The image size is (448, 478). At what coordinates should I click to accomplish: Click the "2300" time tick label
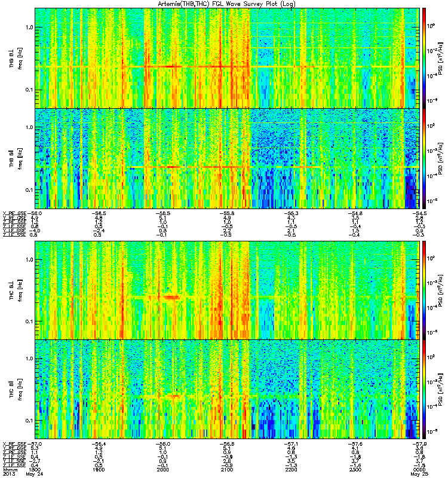click(355, 470)
